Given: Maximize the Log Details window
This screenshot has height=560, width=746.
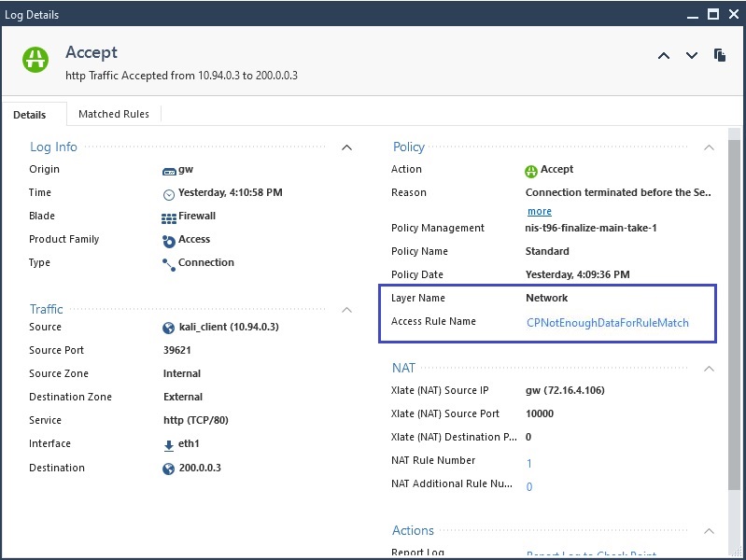Looking at the screenshot, I should (x=713, y=14).
